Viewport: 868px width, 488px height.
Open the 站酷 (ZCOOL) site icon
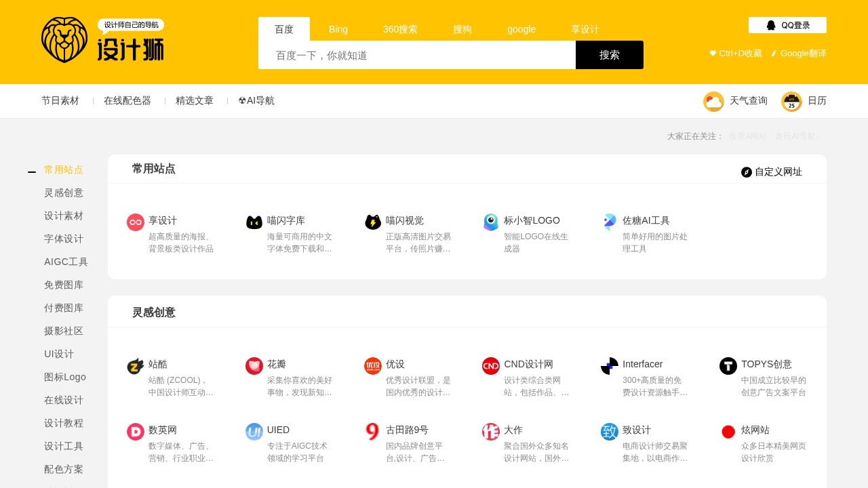tap(135, 365)
